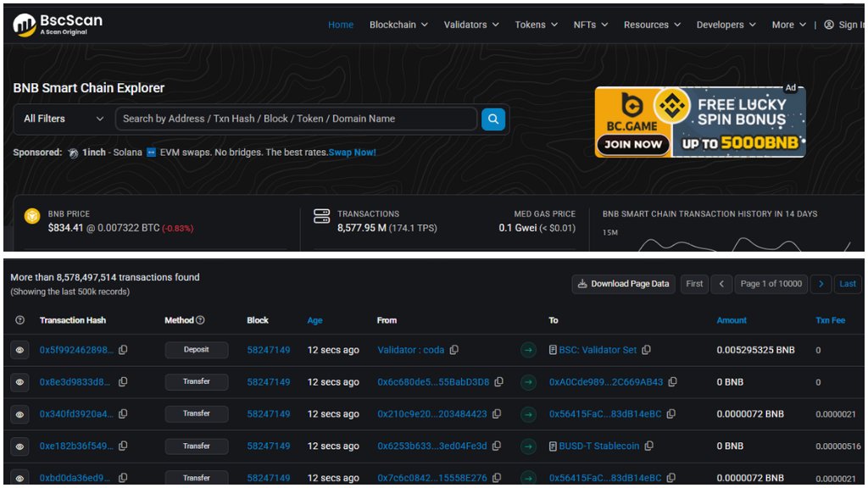
Task: Click the Swap Now! sponsored link
Action: (x=352, y=152)
